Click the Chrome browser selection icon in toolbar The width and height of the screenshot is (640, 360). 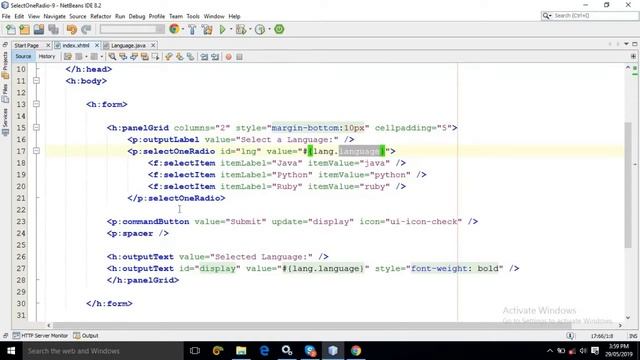(x=174, y=29)
